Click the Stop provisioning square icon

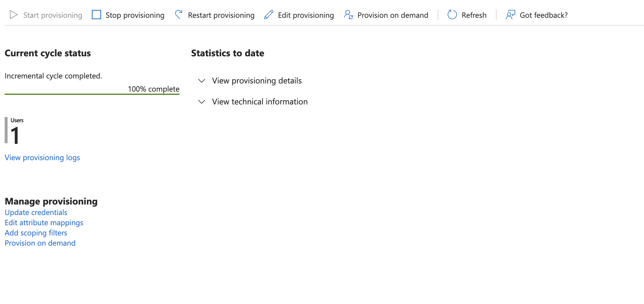tap(96, 15)
